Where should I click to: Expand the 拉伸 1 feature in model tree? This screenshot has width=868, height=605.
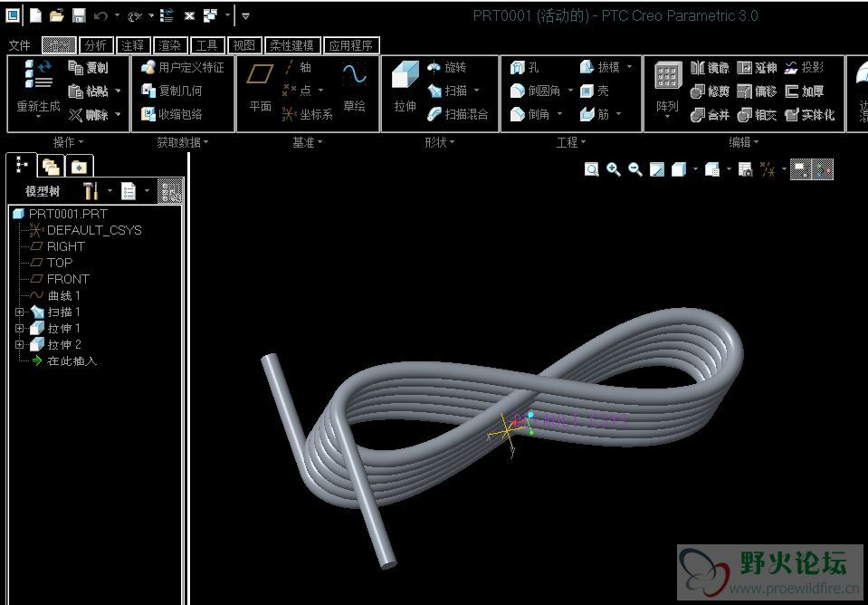tap(20, 328)
